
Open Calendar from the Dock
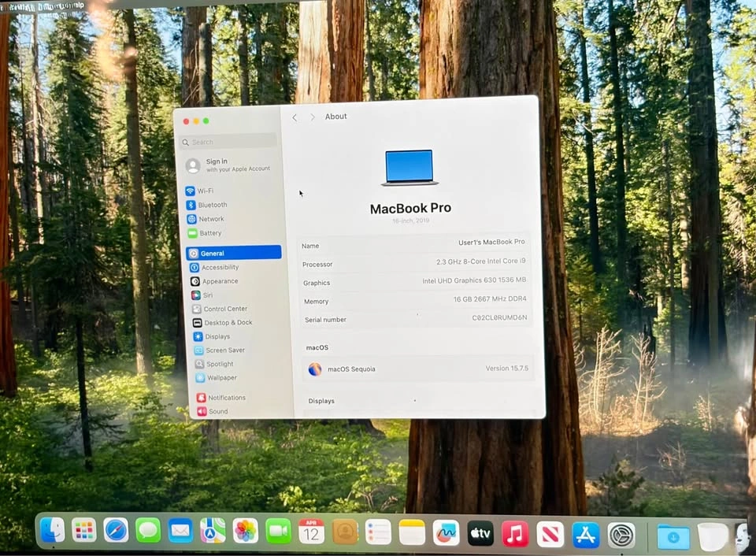311,532
